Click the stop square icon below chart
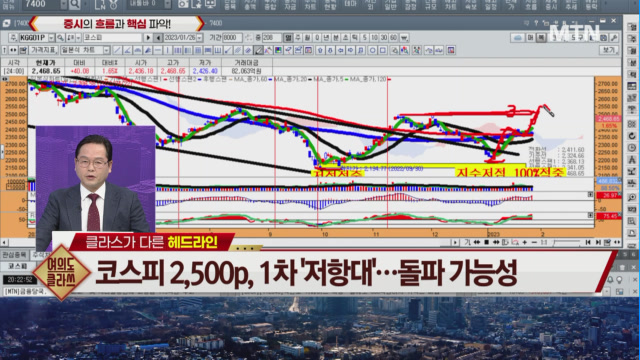The image size is (640, 360). pos(486,242)
